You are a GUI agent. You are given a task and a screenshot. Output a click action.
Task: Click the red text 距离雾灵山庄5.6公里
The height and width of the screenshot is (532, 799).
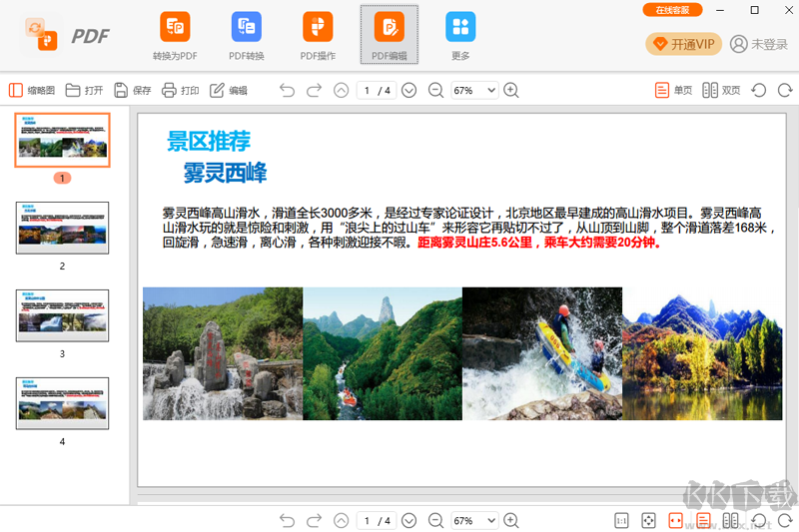point(475,243)
